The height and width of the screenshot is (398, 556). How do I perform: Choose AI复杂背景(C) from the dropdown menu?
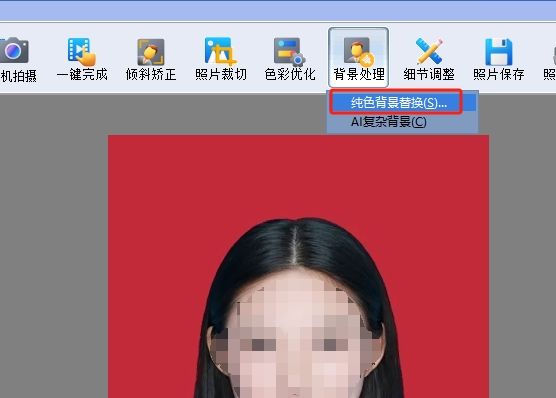click(x=401, y=122)
